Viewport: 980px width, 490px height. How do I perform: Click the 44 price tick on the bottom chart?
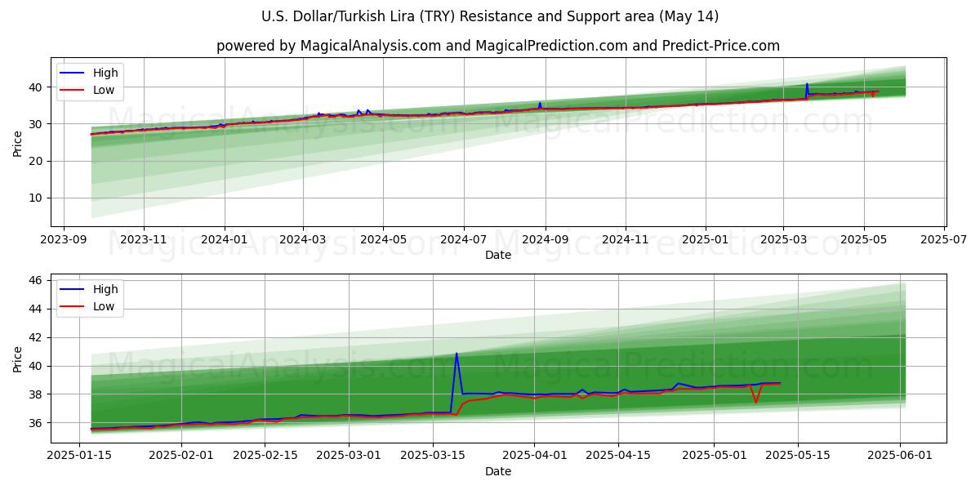point(37,309)
